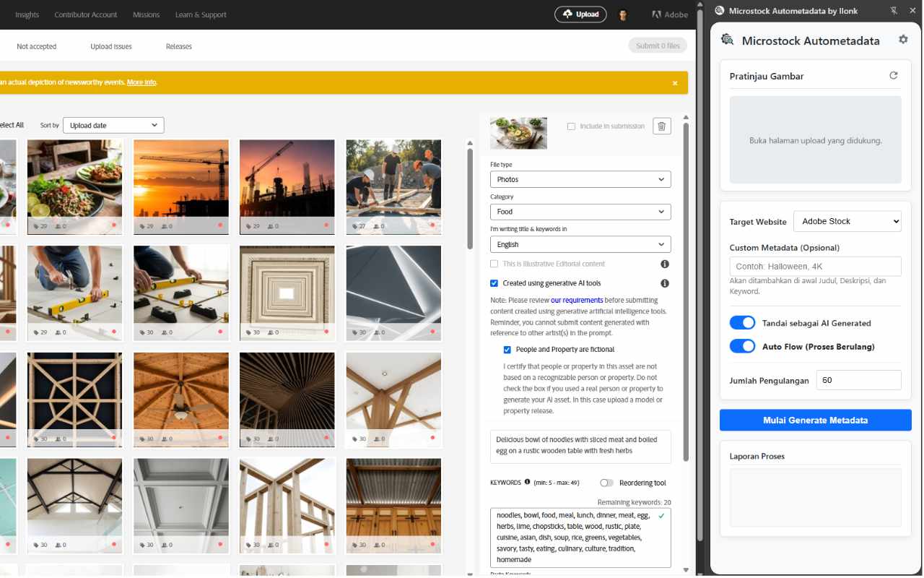The height and width of the screenshot is (578, 924).
Task: Dismiss the yellow notification banner
Action: 675,83
